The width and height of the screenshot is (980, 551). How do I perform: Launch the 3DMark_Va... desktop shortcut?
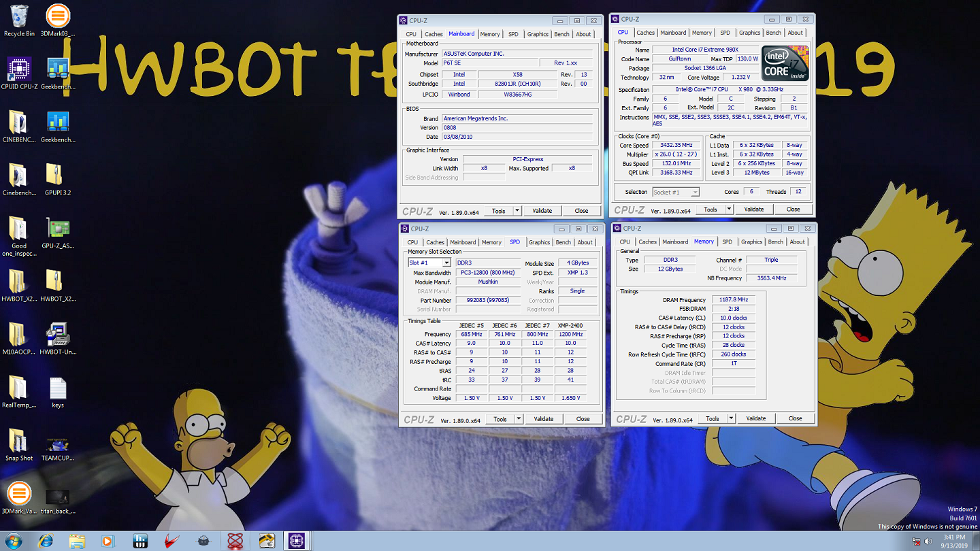click(19, 498)
